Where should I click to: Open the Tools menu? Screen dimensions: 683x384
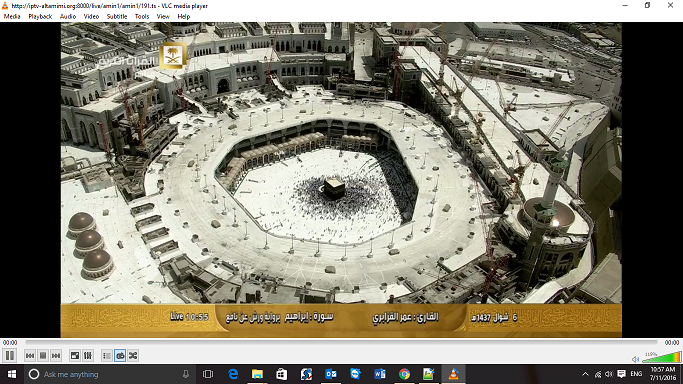coord(142,17)
